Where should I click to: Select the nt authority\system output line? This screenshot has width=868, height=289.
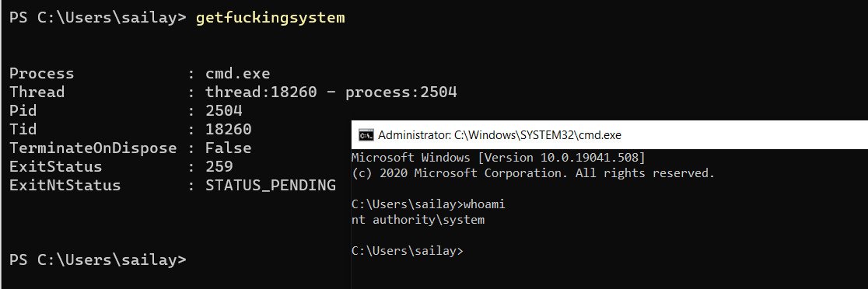418,220
